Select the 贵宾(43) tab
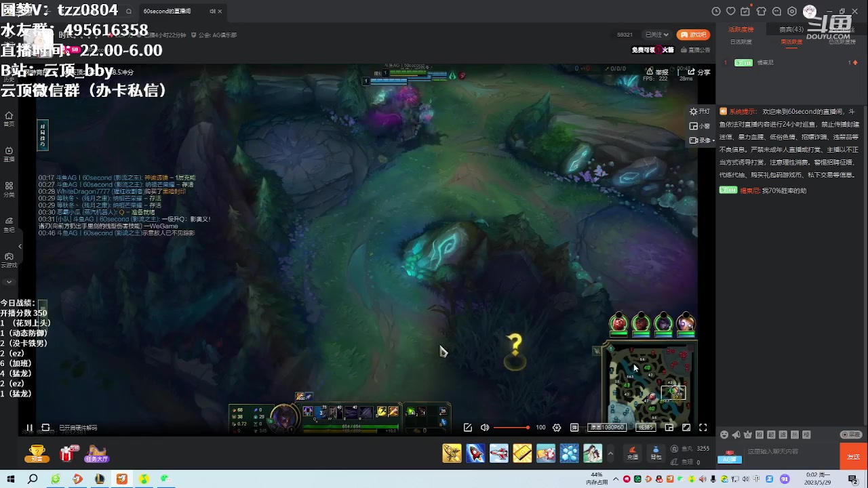Image resolution: width=868 pixels, height=488 pixels. click(x=791, y=29)
